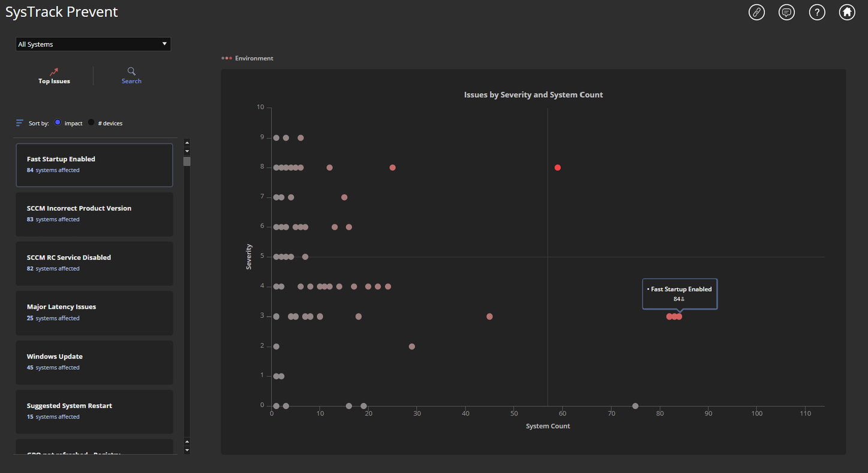Click the sort lines icon
Screen dimensions: 868x473
(20, 123)
